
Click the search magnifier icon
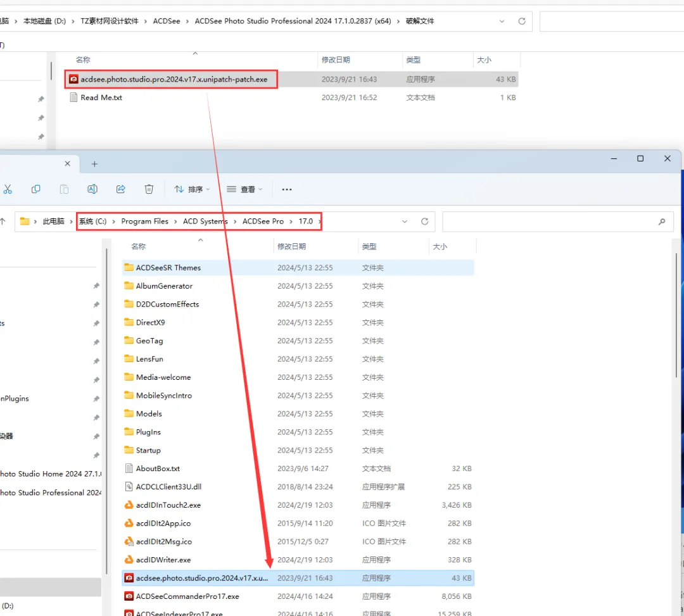[662, 222]
